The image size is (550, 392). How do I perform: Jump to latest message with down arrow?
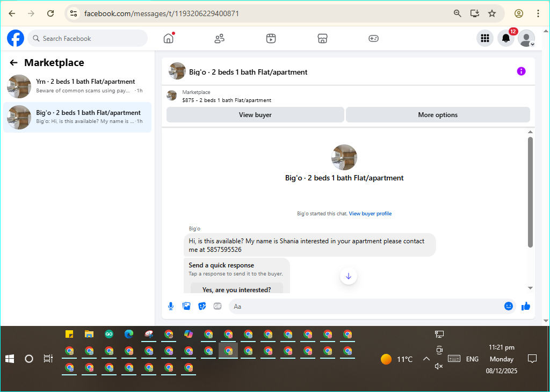[x=348, y=277]
